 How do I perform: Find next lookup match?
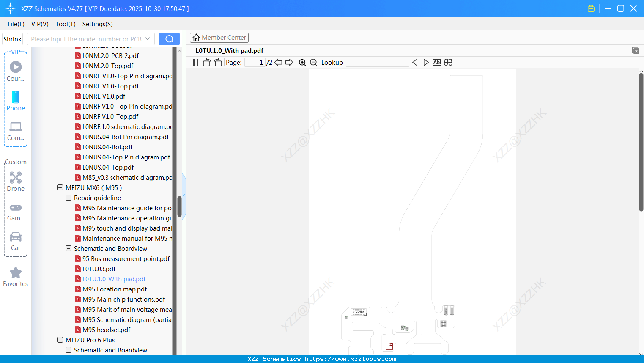(426, 63)
